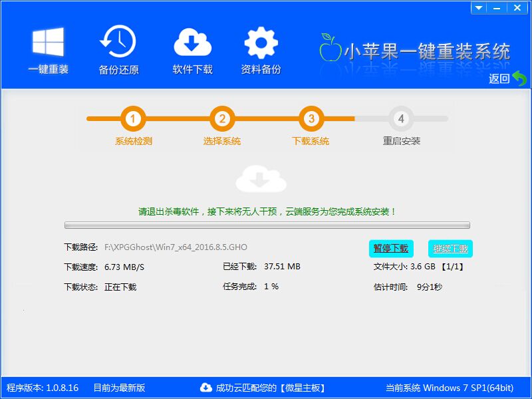The image size is (532, 399).
Task: Click the 成功云匹配您的【微星主板】 text
Action: point(271,388)
